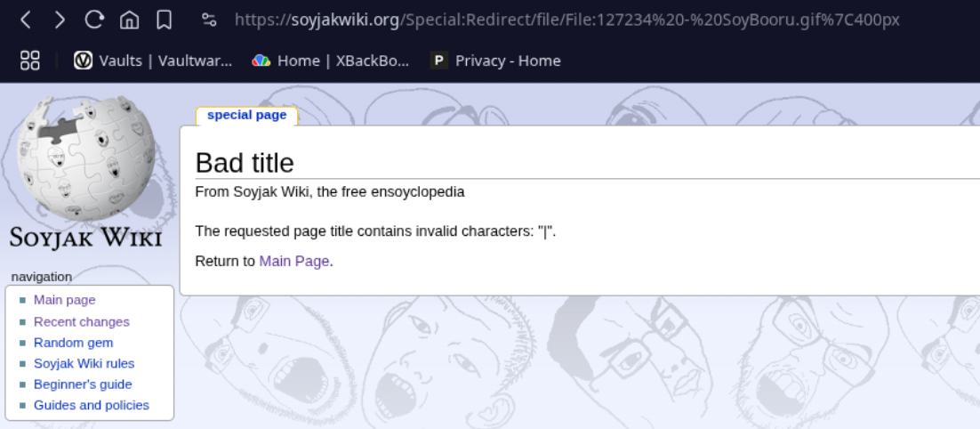Open the Privacy - Home bookmark

(x=496, y=61)
